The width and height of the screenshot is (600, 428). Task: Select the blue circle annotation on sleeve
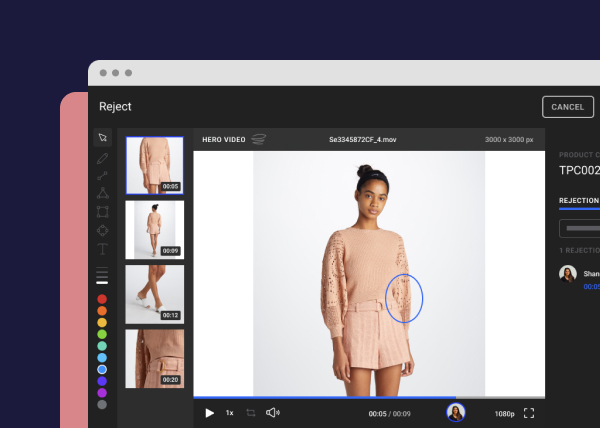click(x=404, y=298)
